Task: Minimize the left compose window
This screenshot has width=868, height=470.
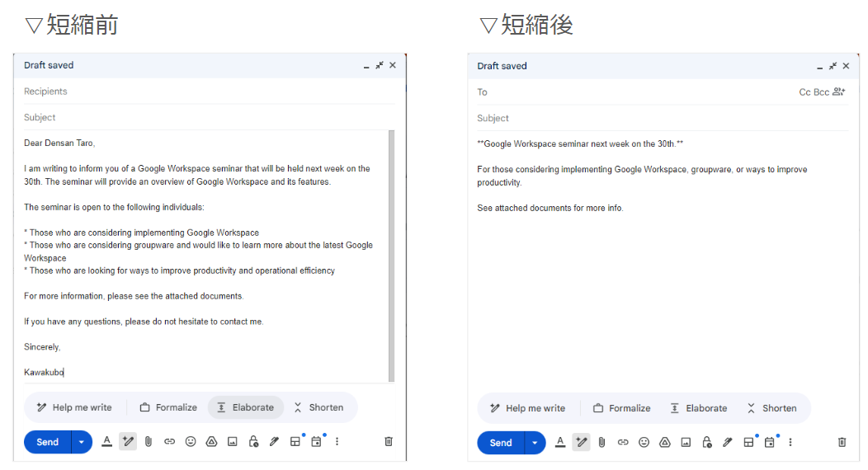Action: coord(366,66)
